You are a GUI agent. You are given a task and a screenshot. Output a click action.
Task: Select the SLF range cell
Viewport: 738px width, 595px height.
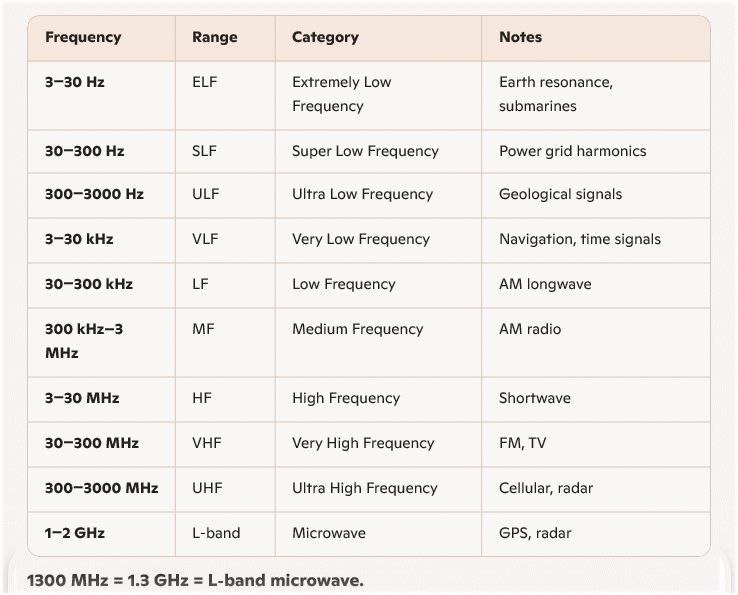click(204, 151)
